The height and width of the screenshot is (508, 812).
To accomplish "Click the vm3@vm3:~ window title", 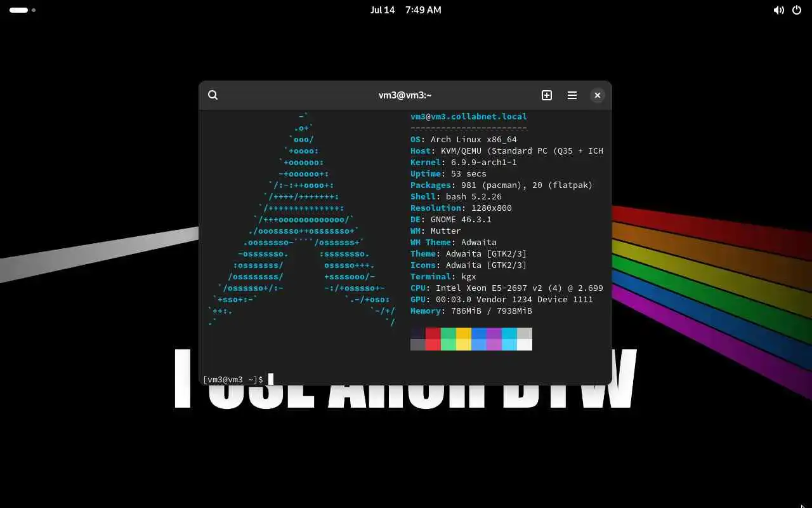I will click(x=405, y=95).
